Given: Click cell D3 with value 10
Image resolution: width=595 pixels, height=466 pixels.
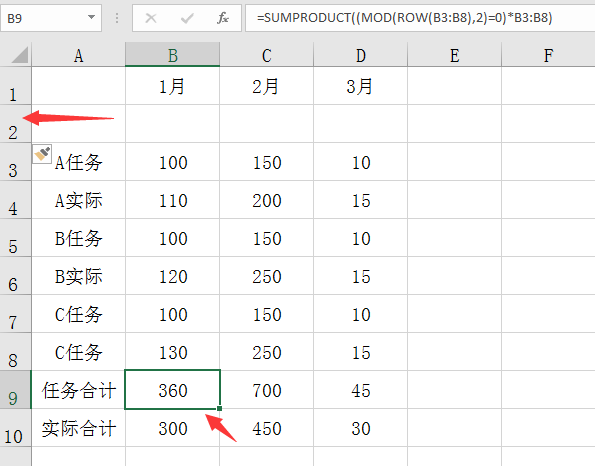Looking at the screenshot, I should pos(360,162).
